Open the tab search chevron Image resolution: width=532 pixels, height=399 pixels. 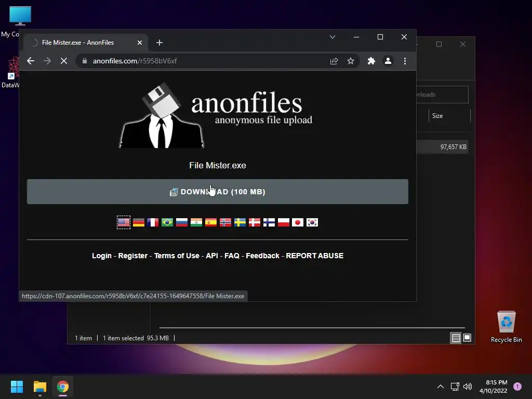tap(332, 37)
